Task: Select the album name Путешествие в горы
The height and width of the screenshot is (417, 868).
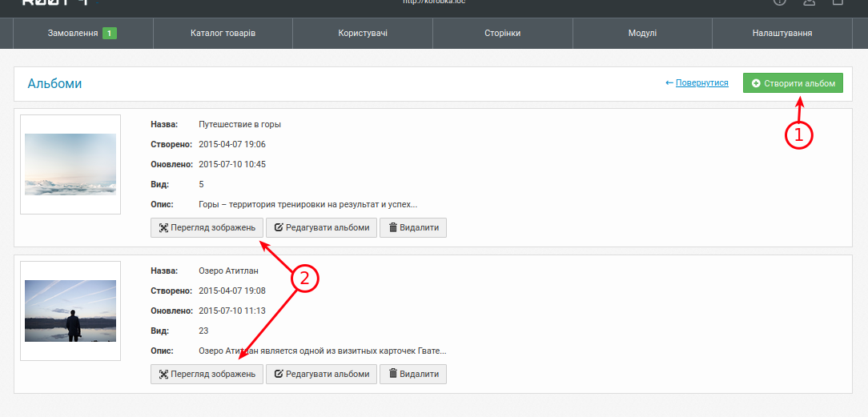Action: click(x=239, y=124)
